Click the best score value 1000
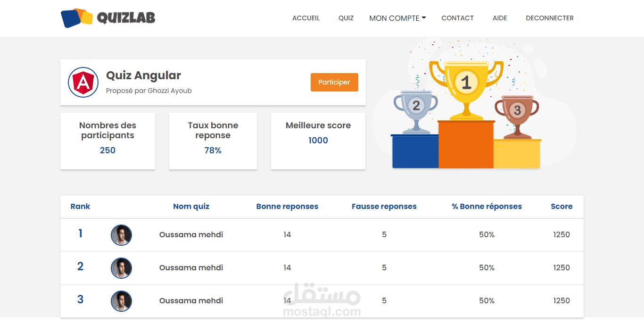This screenshot has width=644, height=325. tap(318, 141)
